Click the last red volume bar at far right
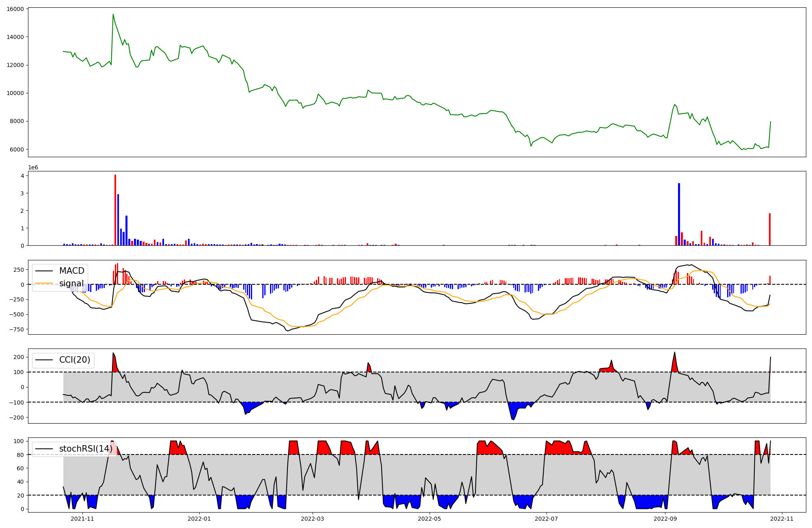 [769, 229]
